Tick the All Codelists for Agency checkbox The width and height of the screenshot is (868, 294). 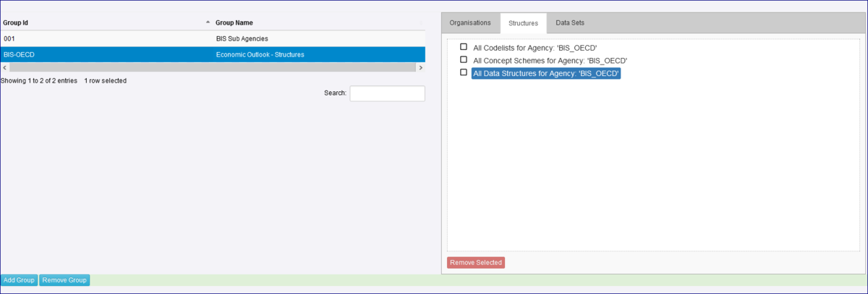pos(464,47)
